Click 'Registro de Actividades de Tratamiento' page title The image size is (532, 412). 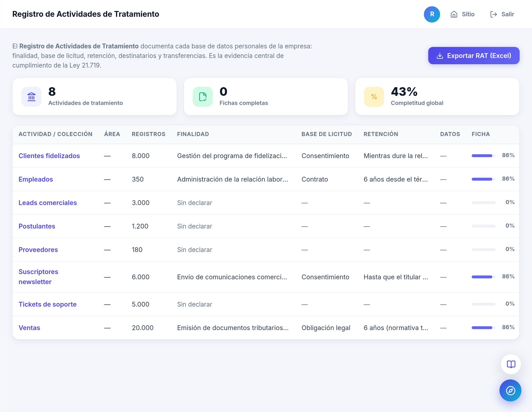coord(86,14)
